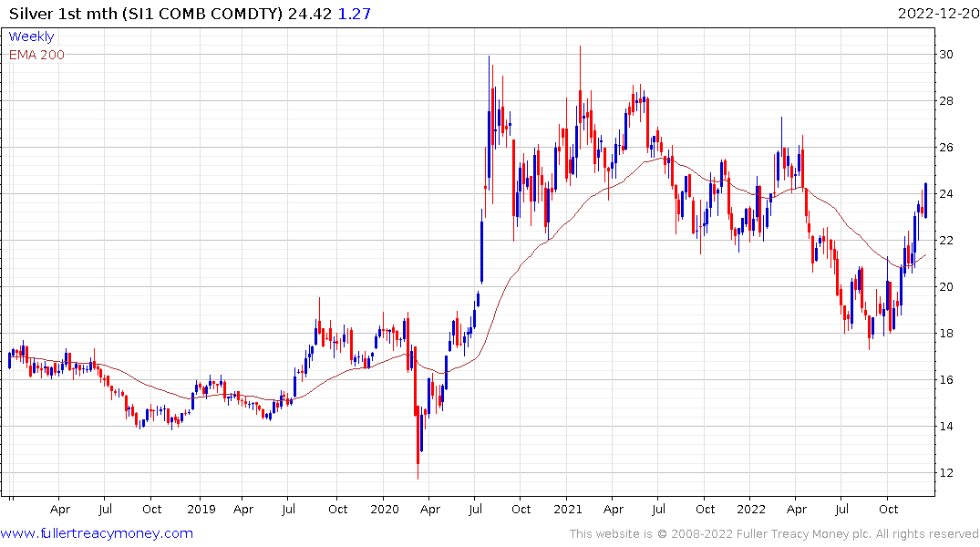Click the price axis label 12
This screenshot has width=980, height=547.
(945, 473)
